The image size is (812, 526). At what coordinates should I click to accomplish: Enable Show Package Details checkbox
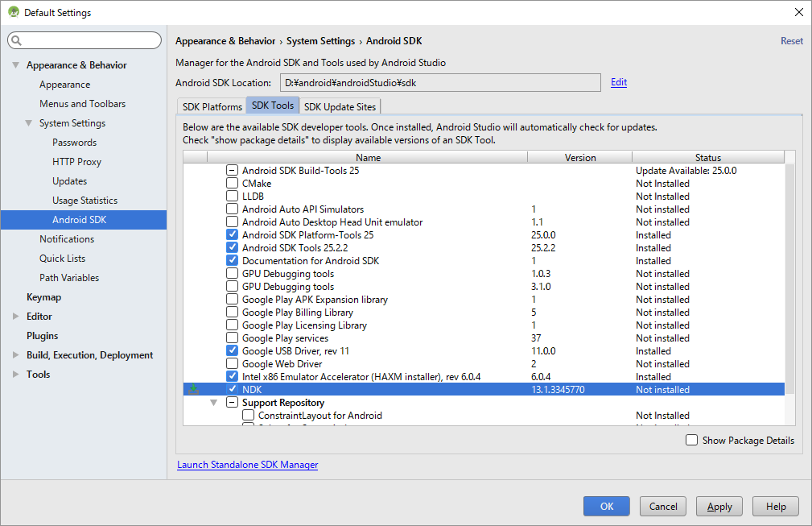[x=691, y=440]
